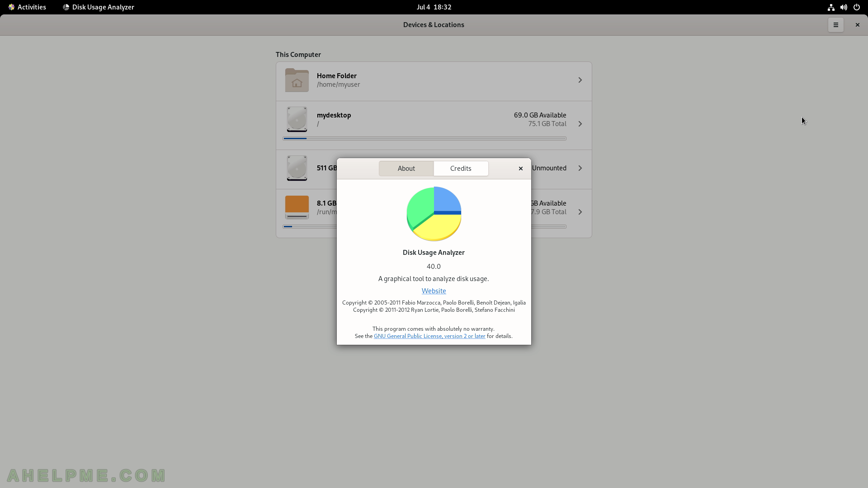Screen dimensions: 868x488
Task: Click the version number 40.0
Action: pyautogui.click(x=434, y=267)
